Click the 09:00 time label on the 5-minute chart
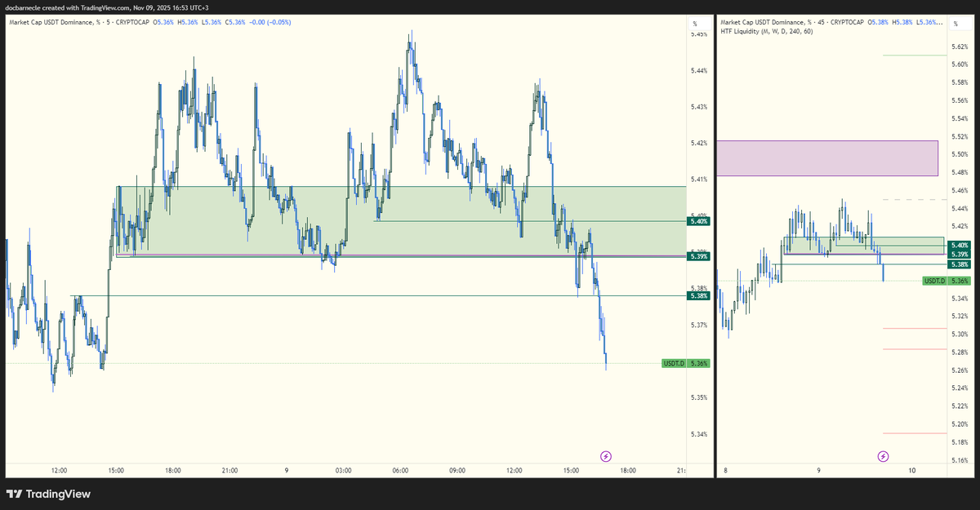Viewport: 980px width, 510px height. 457,470
